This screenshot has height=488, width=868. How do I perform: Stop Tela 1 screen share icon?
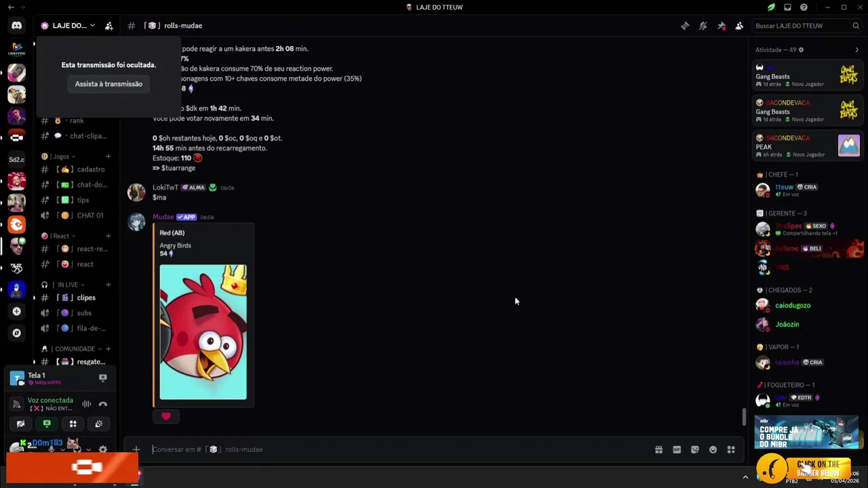click(103, 378)
